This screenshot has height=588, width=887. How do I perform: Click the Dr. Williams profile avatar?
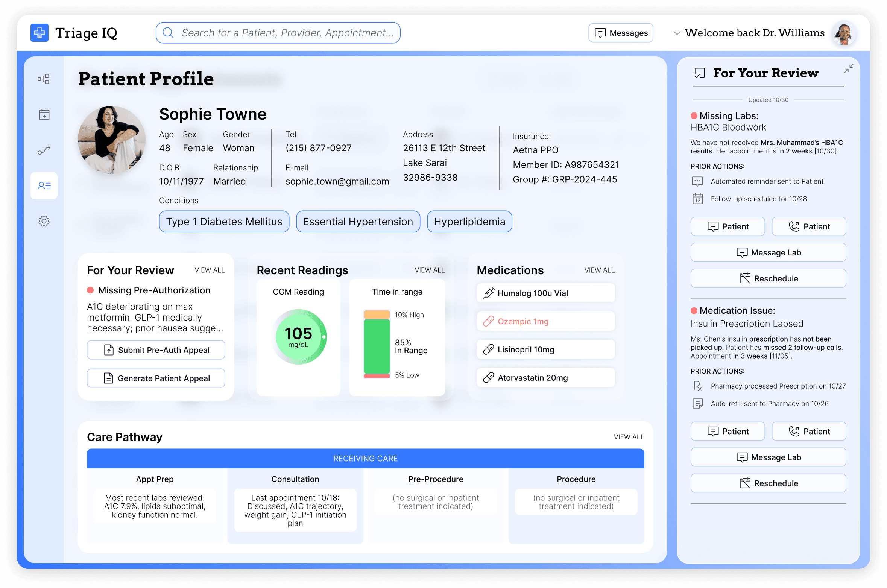coord(844,33)
